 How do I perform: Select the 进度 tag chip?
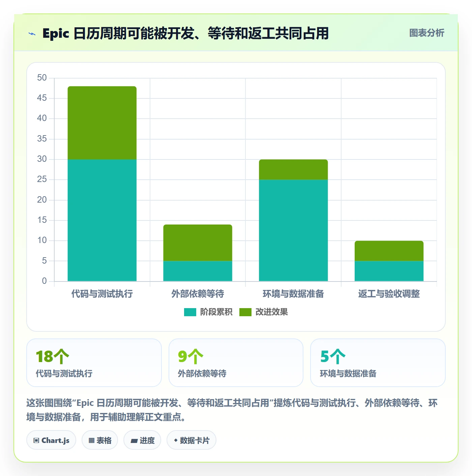click(142, 440)
